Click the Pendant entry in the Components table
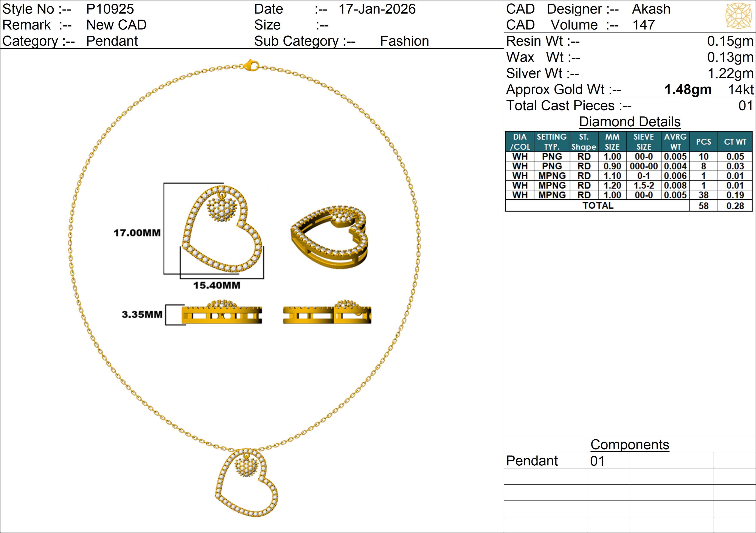This screenshot has height=533, width=756. pyautogui.click(x=532, y=461)
